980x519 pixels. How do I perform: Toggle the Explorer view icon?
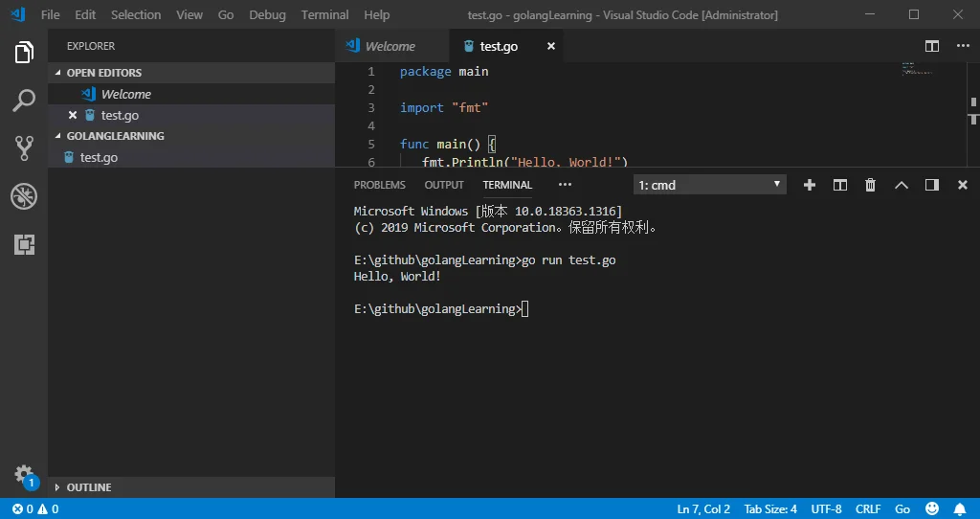[24, 52]
